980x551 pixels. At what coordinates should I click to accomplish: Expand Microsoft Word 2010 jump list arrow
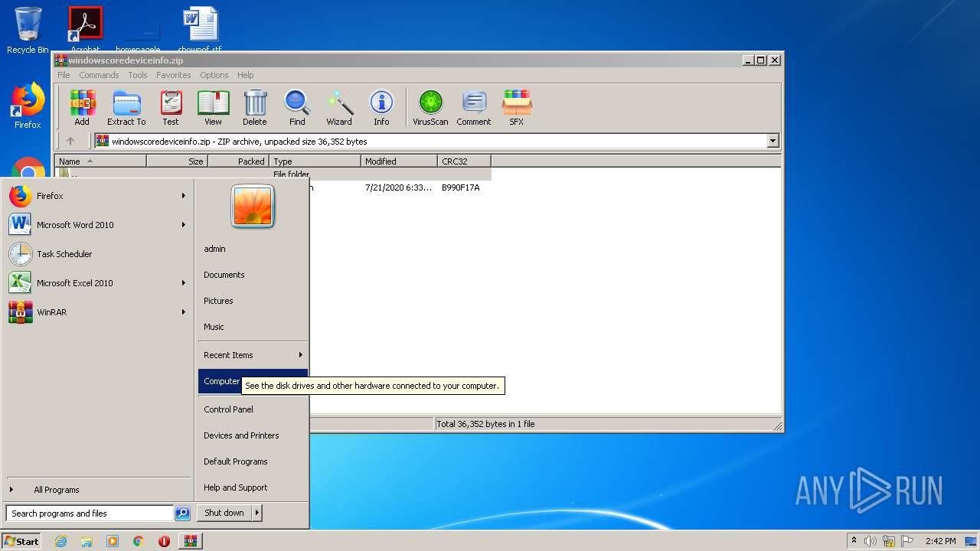pyautogui.click(x=184, y=225)
